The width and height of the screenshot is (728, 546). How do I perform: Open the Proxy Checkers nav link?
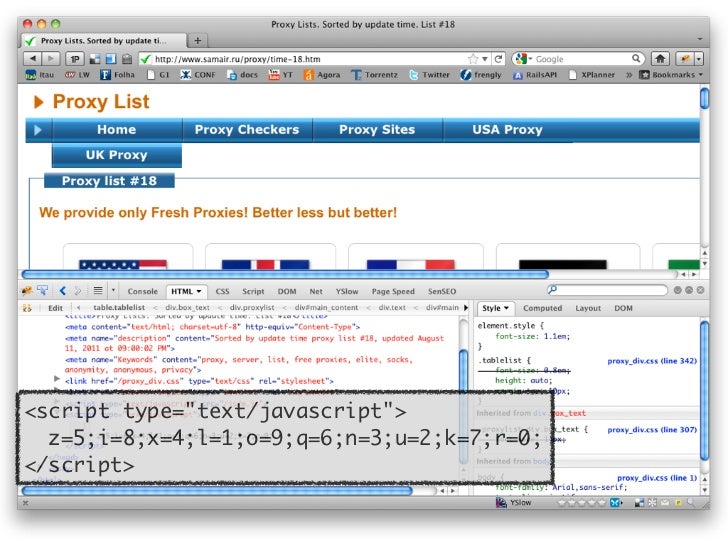click(247, 130)
